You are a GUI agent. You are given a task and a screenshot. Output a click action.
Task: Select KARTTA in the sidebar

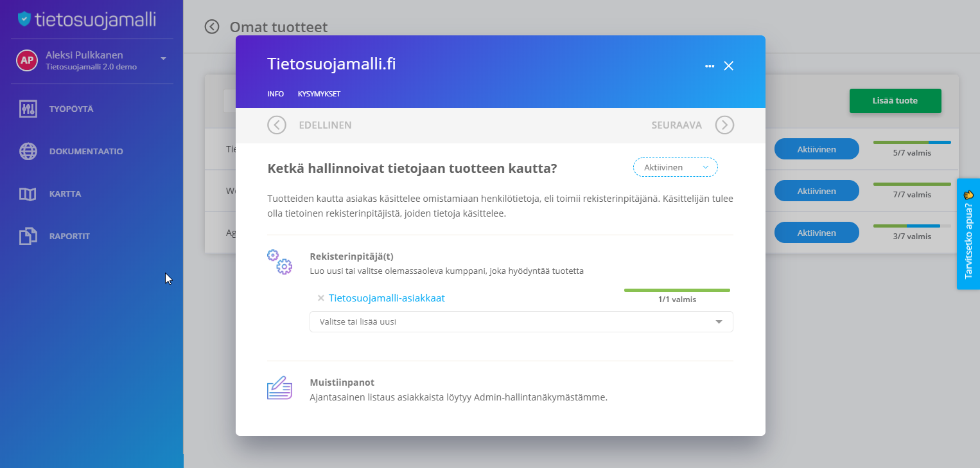[65, 194]
